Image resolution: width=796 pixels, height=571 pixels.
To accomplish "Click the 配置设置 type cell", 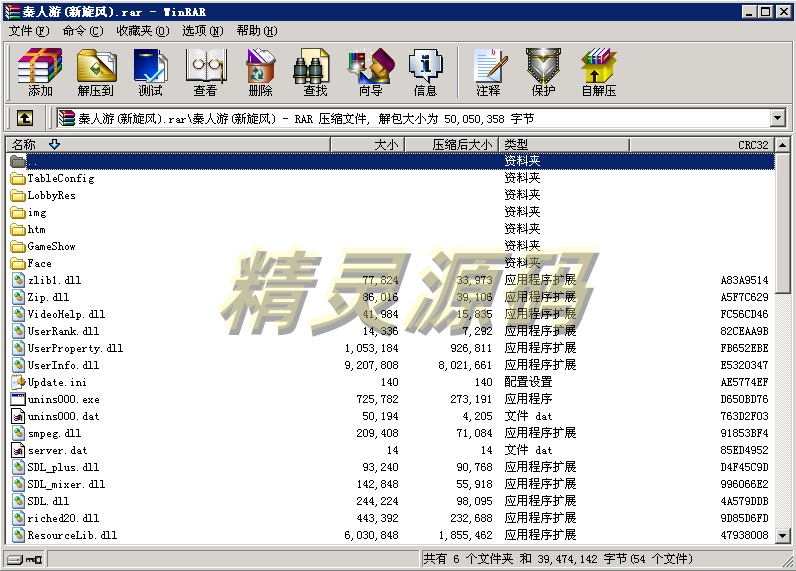I will point(528,382).
